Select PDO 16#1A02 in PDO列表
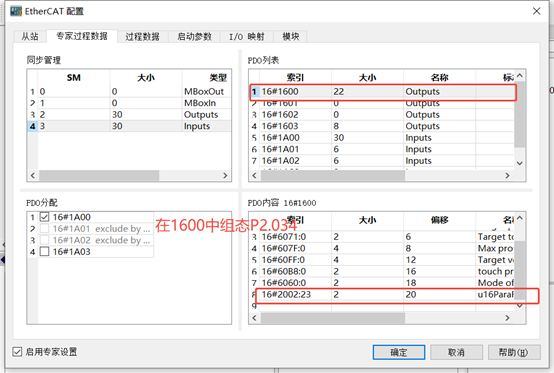Screen dimensions: 554x373 (382, 161)
